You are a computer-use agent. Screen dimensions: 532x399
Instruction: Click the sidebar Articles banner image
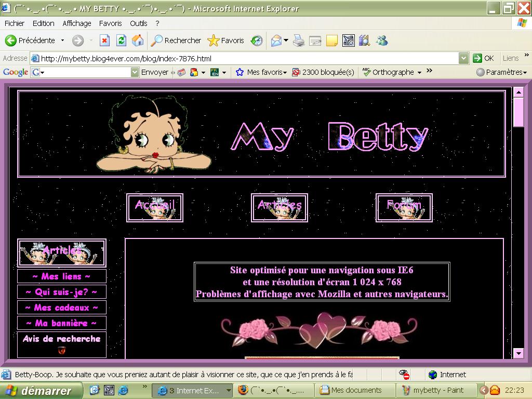click(62, 253)
